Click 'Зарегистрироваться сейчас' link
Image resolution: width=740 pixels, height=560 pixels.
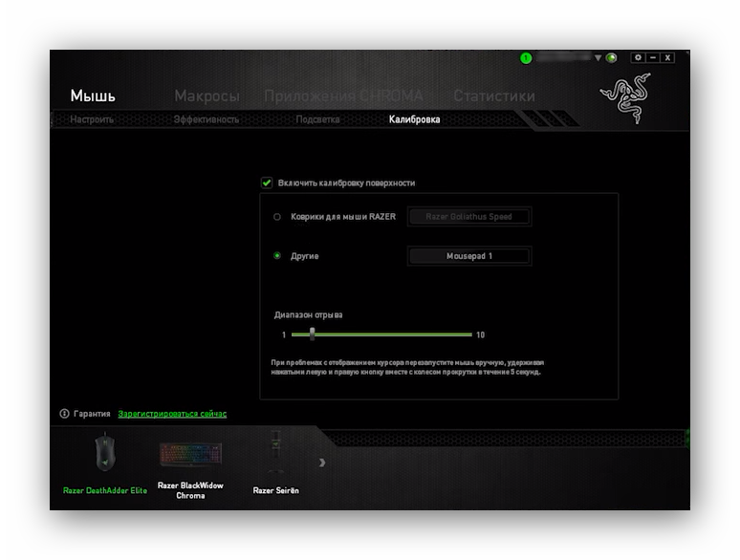point(172,414)
